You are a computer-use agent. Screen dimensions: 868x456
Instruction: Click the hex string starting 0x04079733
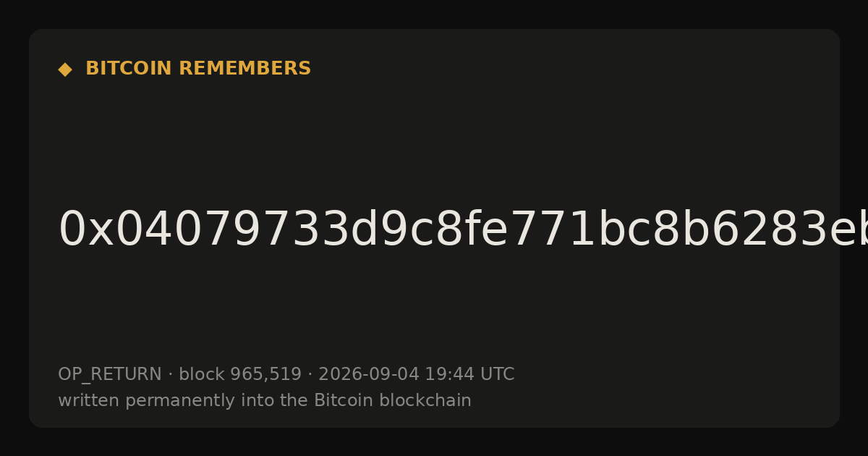coord(463,230)
